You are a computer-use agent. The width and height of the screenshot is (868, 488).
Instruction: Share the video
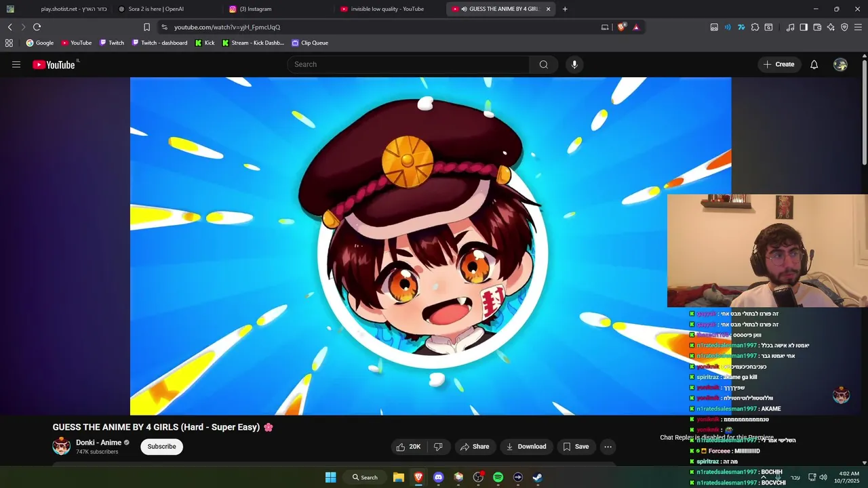pyautogui.click(x=474, y=447)
